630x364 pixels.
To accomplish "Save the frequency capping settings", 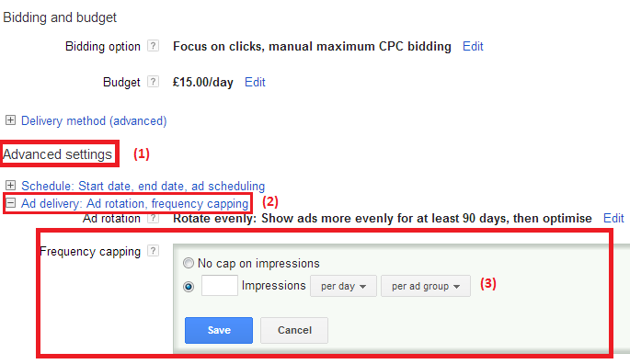I will click(x=219, y=330).
